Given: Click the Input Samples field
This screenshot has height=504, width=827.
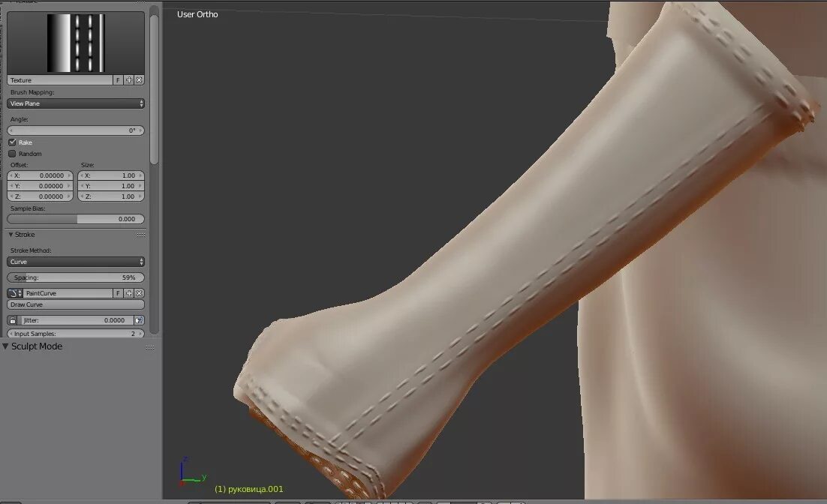Looking at the screenshot, I should (76, 333).
